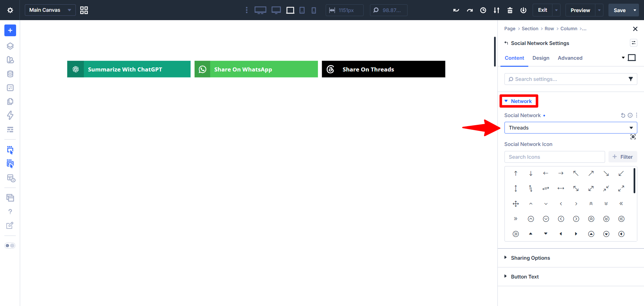Click the zoom percentage field

[388, 10]
